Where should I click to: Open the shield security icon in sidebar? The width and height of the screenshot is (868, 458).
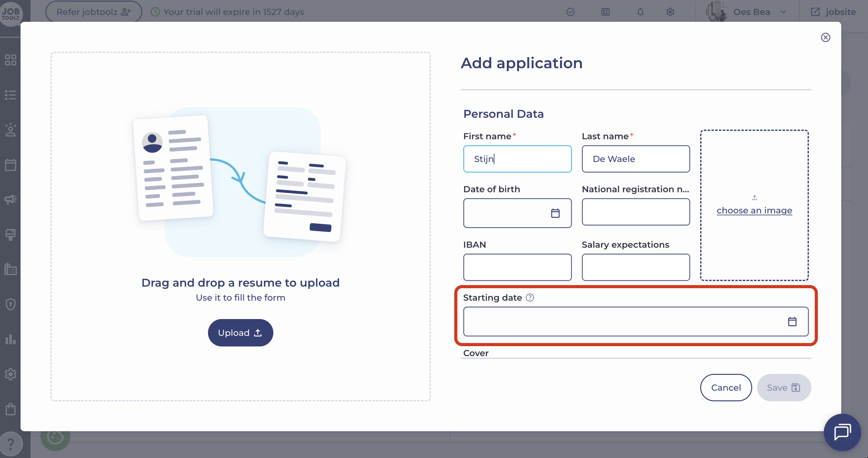pos(11,304)
